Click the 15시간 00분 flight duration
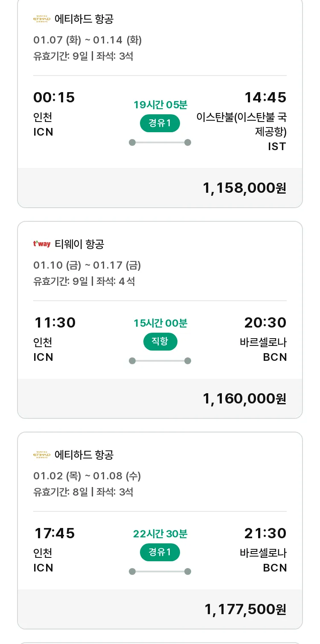The width and height of the screenshot is (320, 644). 160,323
